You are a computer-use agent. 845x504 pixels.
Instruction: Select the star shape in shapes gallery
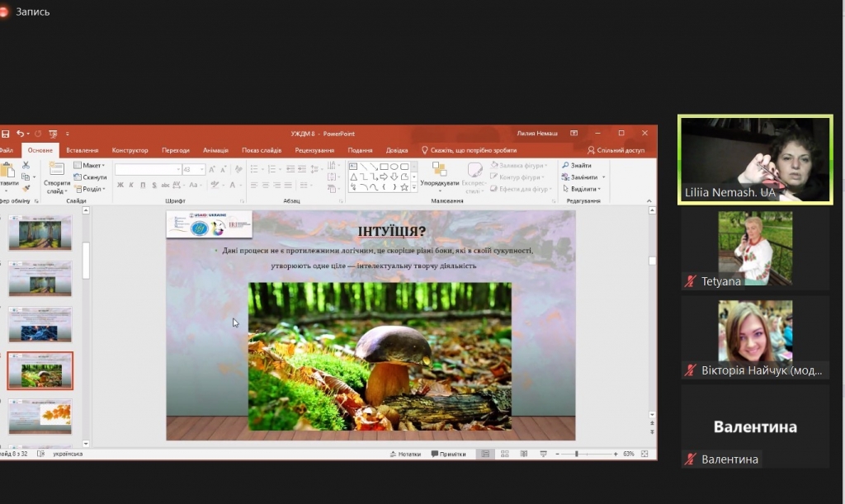tap(404, 187)
